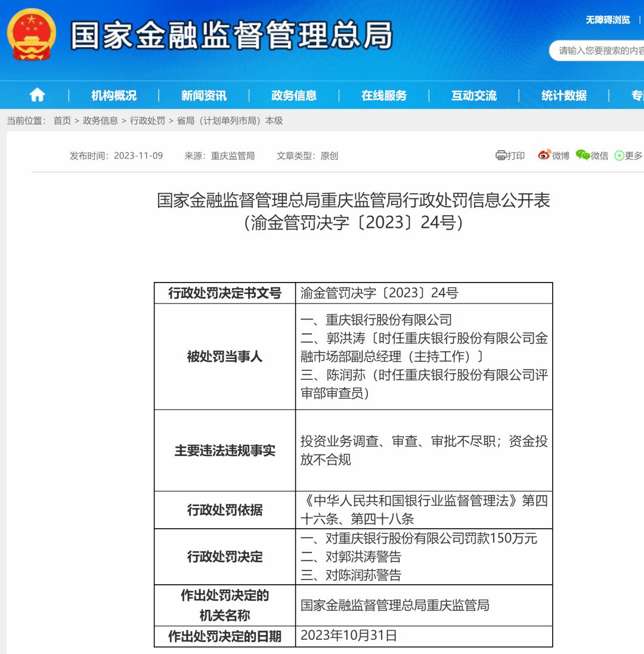Click the cell citing 银行业监督管理法
This screenshot has width=644, height=654.
[424, 510]
